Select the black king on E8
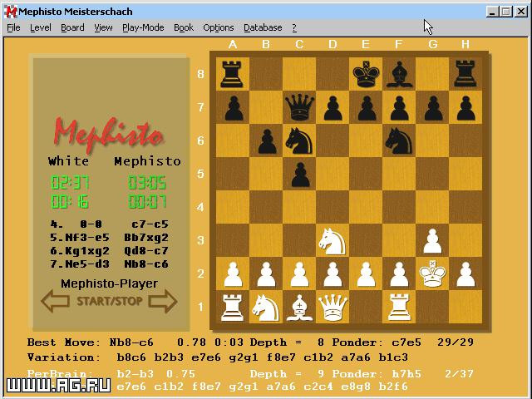 [x=366, y=74]
